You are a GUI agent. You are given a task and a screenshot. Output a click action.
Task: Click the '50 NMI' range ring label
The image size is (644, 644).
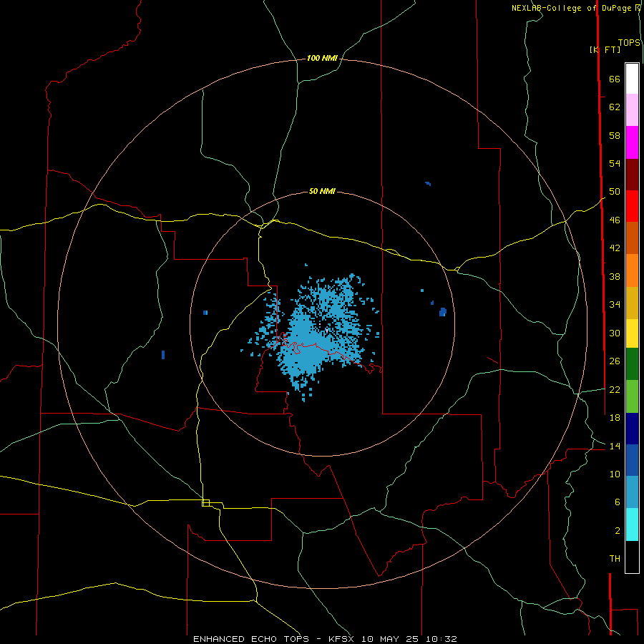(322, 191)
